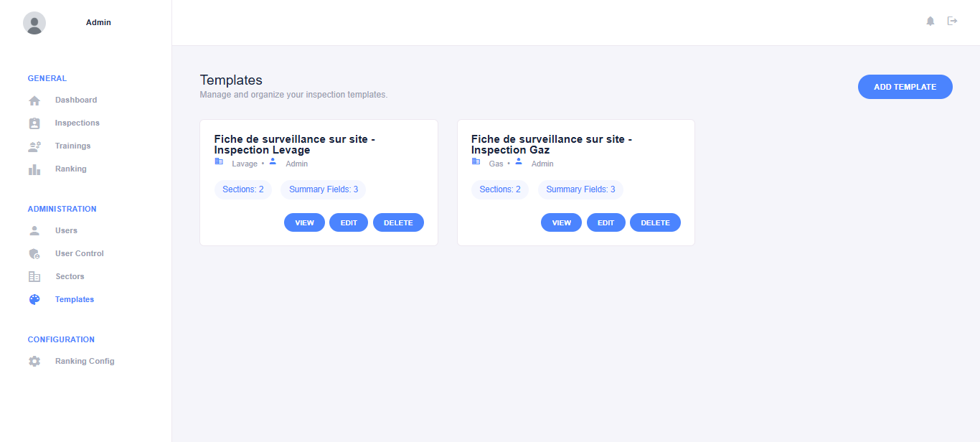Click the User Control shield icon
The width and height of the screenshot is (980, 442).
pos(34,254)
